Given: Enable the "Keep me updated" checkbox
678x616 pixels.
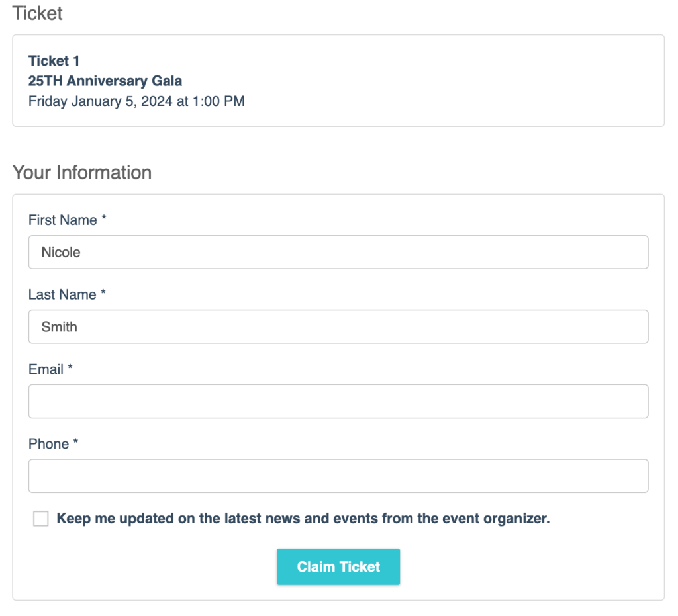Looking at the screenshot, I should [41, 519].
